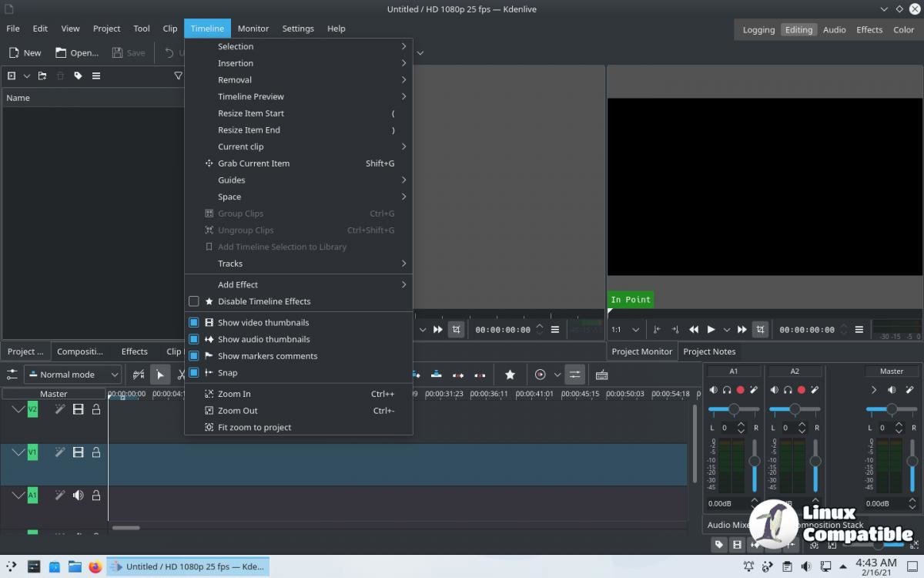Solo the A1 channel with headphones icon
Viewport: 924px width, 578px height.
tap(727, 391)
